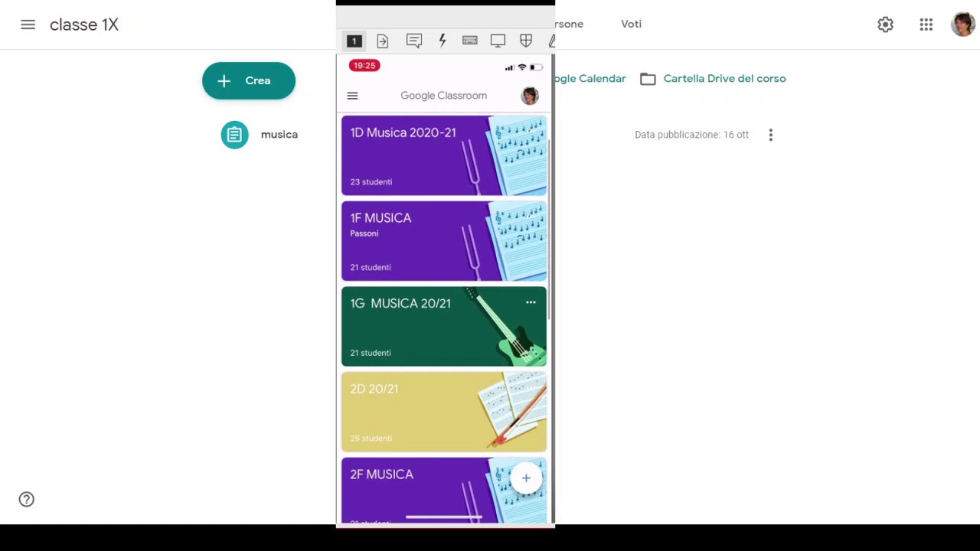Open the help question mark icon
The height and width of the screenshot is (551, 980).
coord(27,500)
